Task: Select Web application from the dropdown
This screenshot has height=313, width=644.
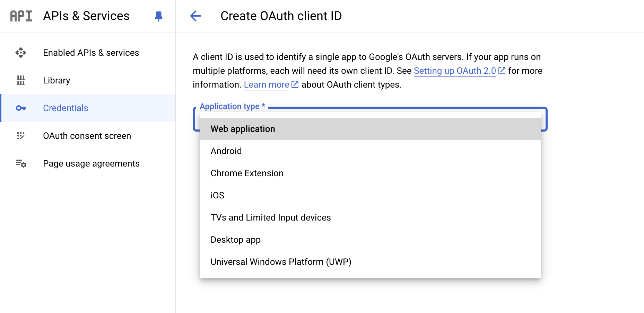Action: pyautogui.click(x=243, y=129)
